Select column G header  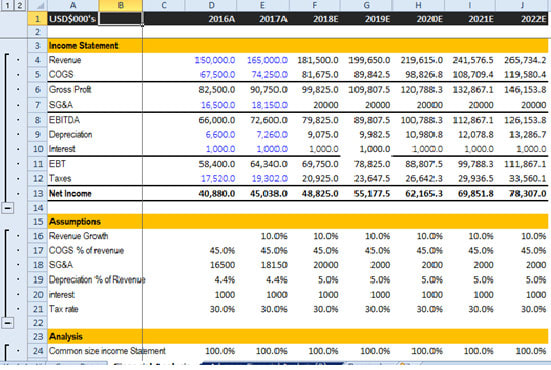(366, 5)
